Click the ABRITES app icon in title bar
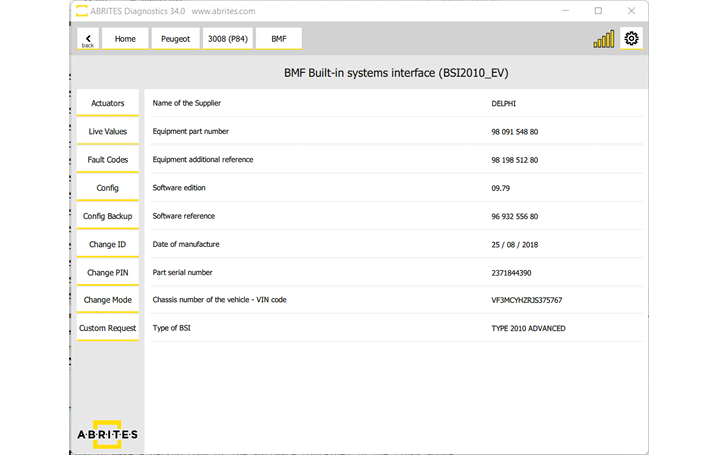The width and height of the screenshot is (719, 455). pyautogui.click(x=81, y=11)
